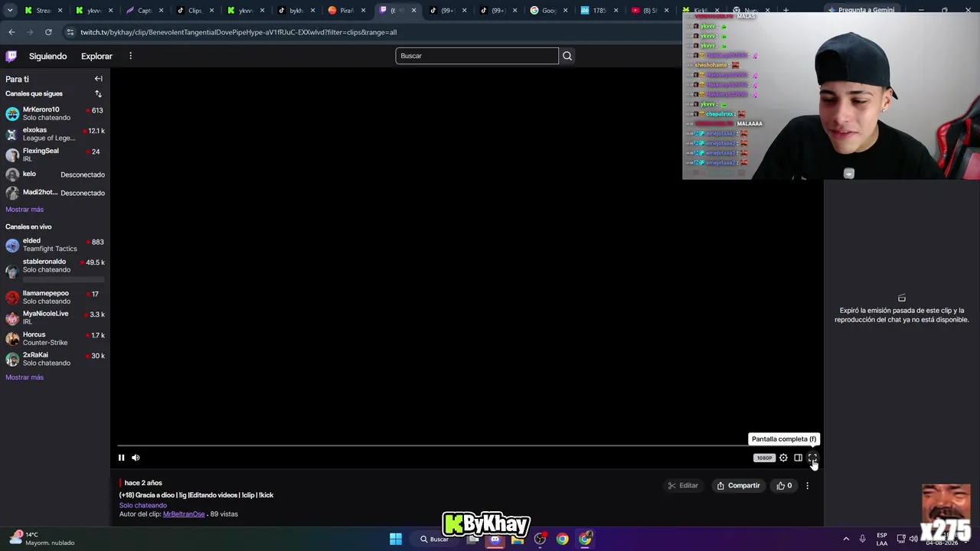Open MrBeltranOse clip author profile
This screenshot has width=980, height=551.
pyautogui.click(x=184, y=514)
